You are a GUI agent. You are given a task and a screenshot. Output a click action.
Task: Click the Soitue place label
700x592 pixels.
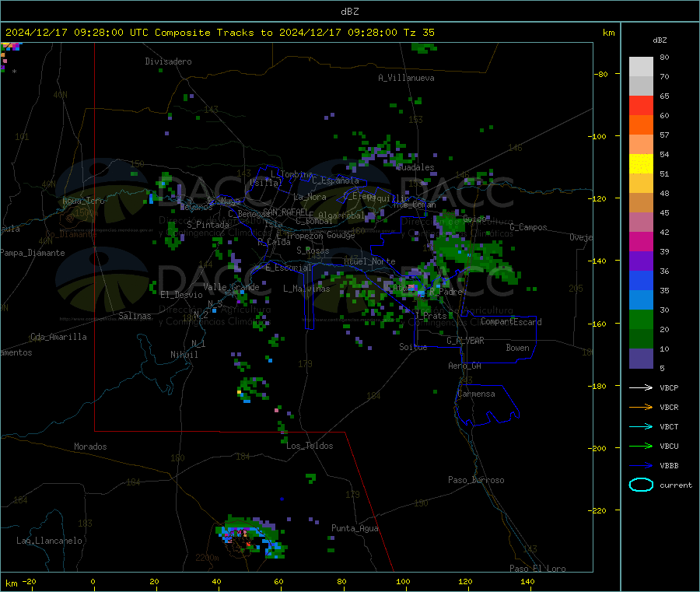pos(413,347)
